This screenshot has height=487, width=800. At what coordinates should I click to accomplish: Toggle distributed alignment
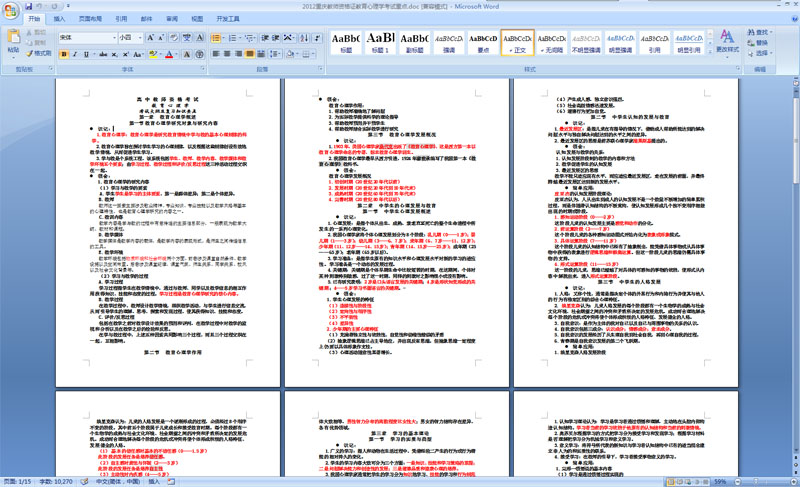point(261,54)
